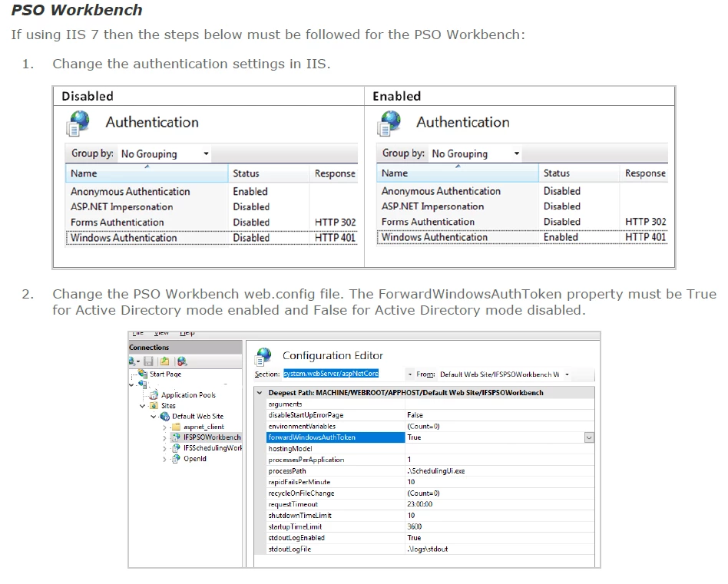The height and width of the screenshot is (584, 728).
Task: Collapse the Sites tree node
Action: pos(143,405)
